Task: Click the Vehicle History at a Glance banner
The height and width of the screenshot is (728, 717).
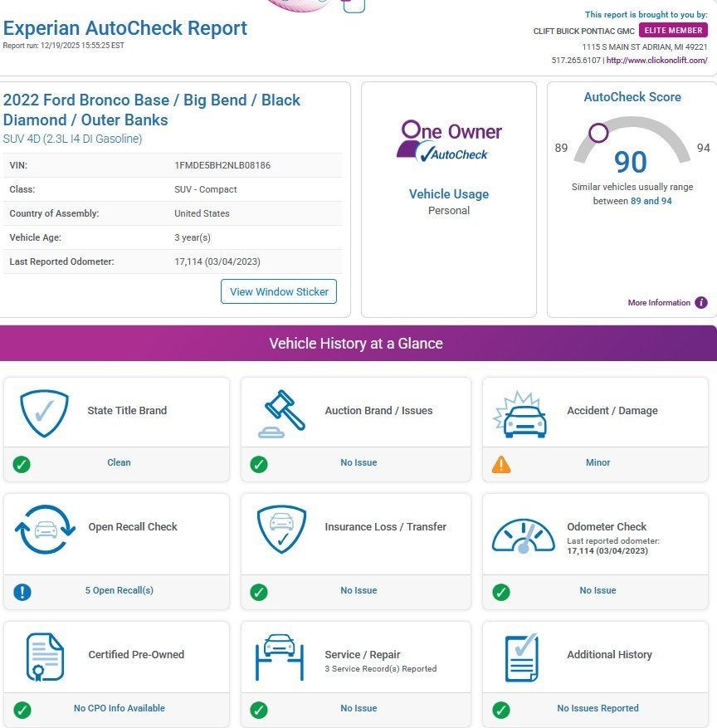Action: pos(357,344)
